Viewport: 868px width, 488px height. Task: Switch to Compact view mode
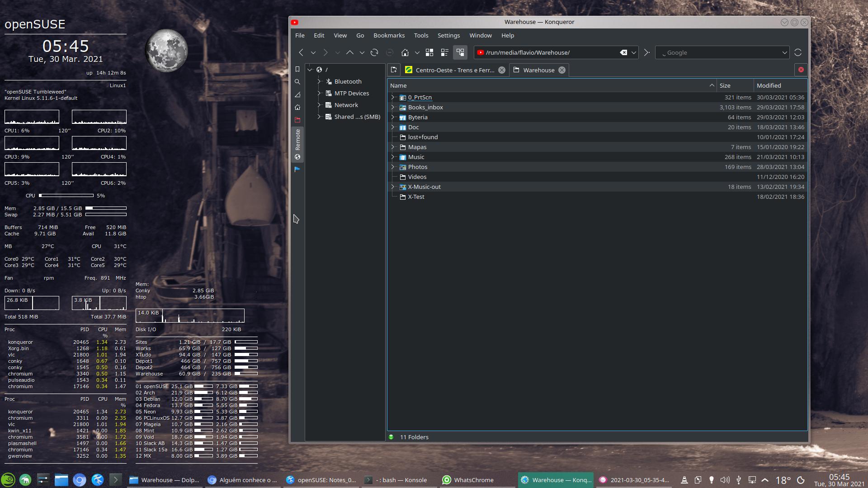pos(445,52)
